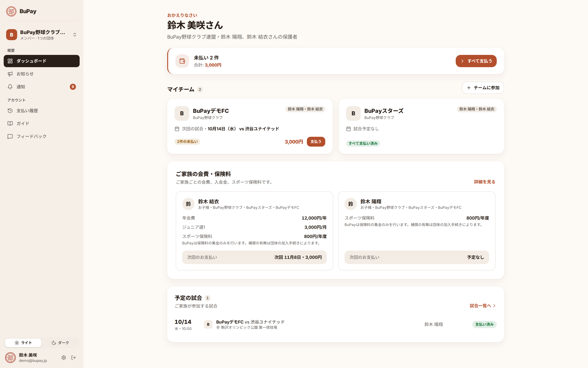Click the notification badge showing 9

click(x=73, y=87)
